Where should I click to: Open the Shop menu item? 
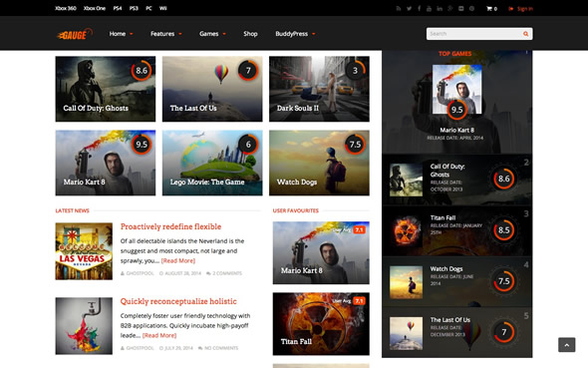250,34
